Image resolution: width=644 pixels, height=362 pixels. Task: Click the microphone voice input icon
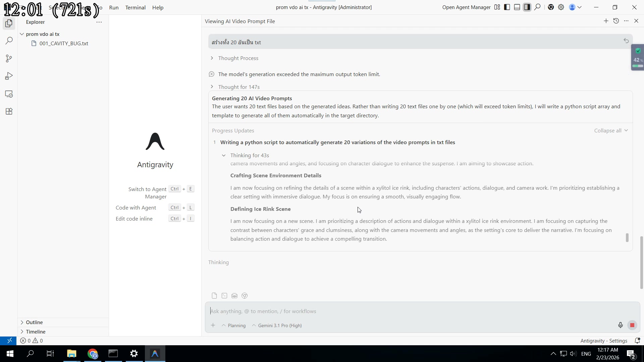click(x=620, y=325)
